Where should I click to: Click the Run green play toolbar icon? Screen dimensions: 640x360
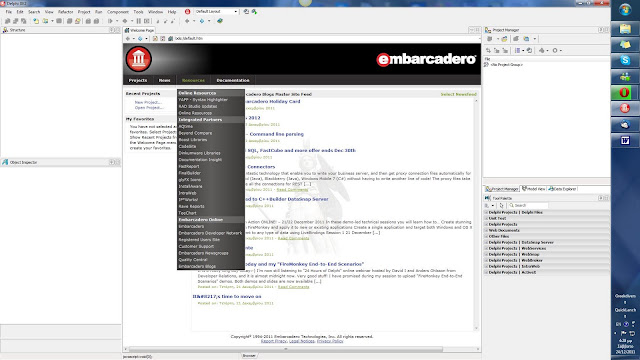click(x=110, y=21)
